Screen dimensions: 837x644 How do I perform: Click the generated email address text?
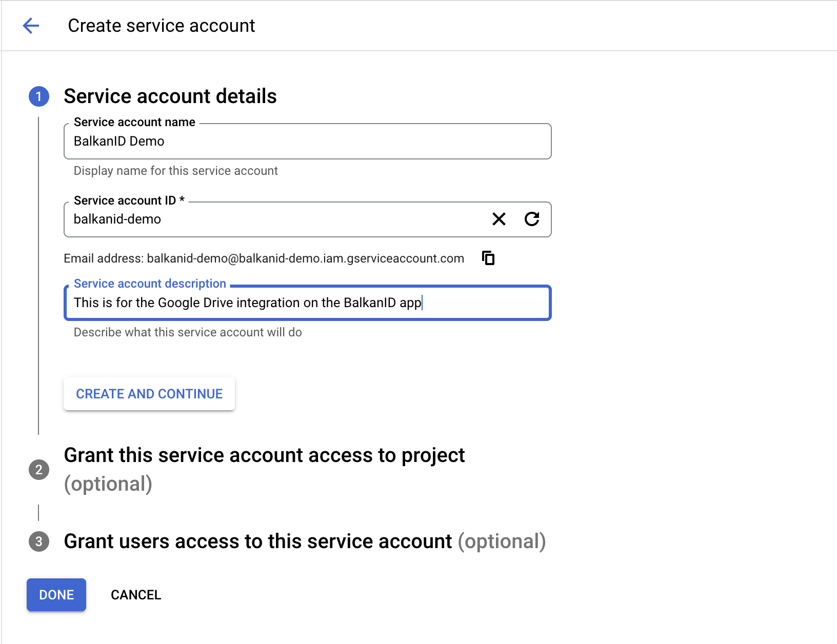pos(305,258)
